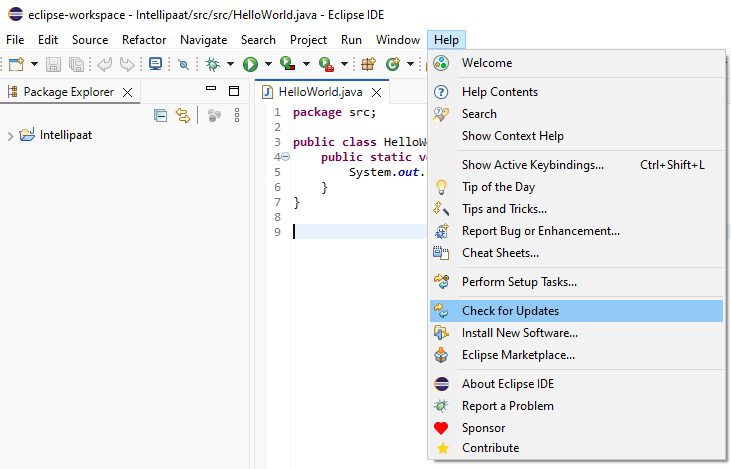
Task: Open the Source menu
Action: point(90,40)
